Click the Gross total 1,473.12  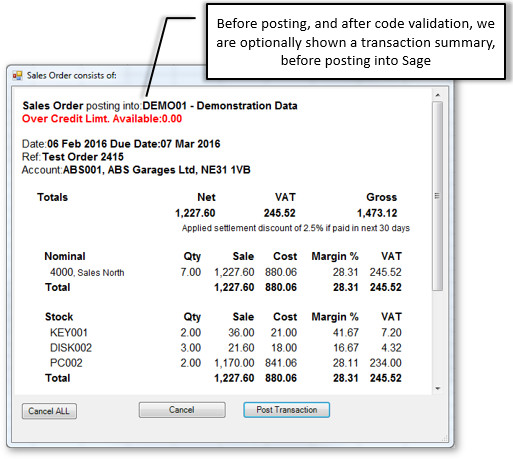377,213
